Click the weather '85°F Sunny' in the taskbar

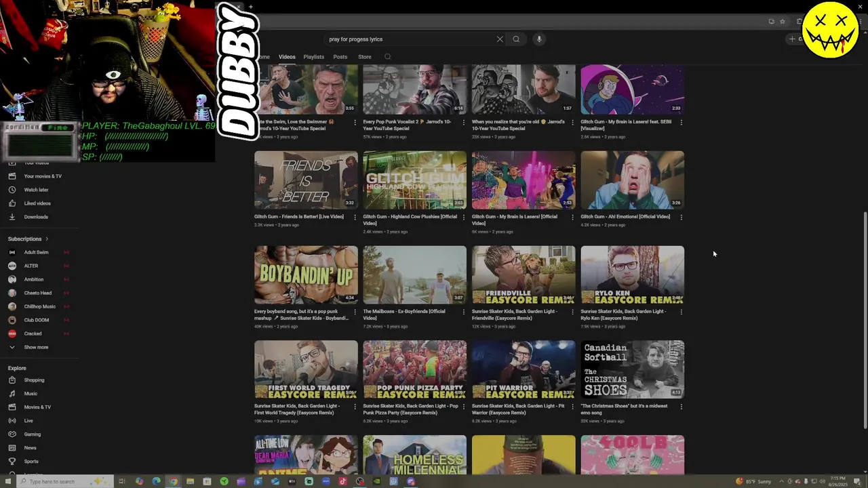tap(753, 481)
